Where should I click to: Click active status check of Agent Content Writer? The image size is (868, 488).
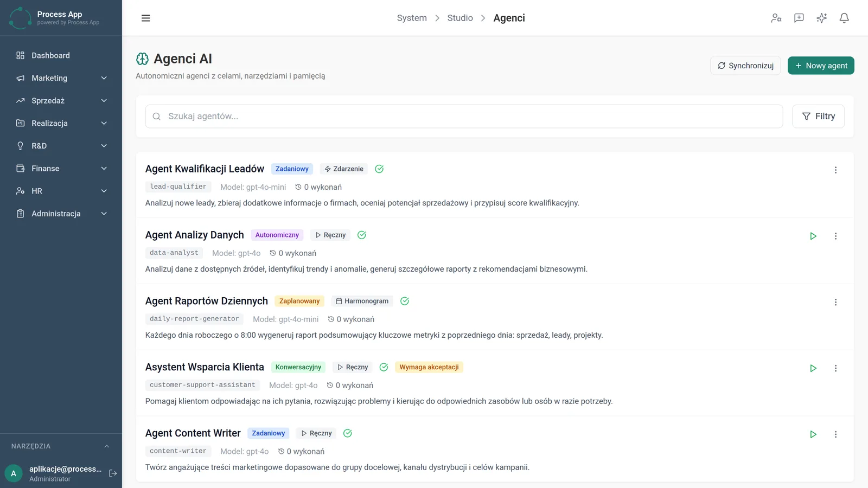(x=348, y=433)
